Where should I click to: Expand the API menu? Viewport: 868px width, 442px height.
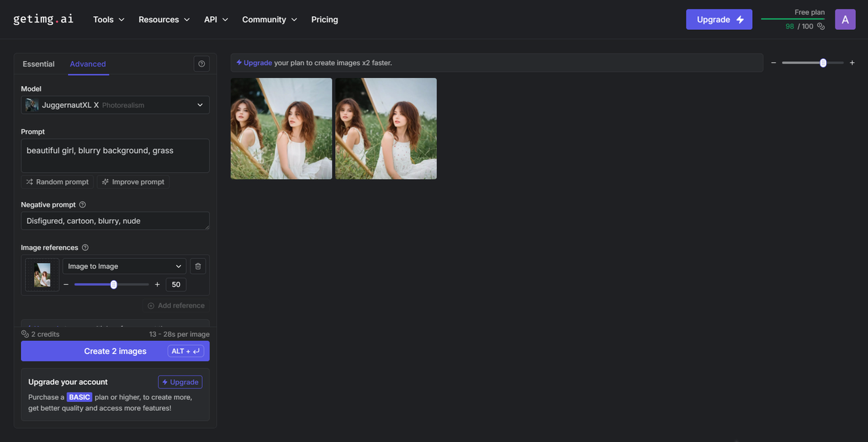(x=216, y=20)
